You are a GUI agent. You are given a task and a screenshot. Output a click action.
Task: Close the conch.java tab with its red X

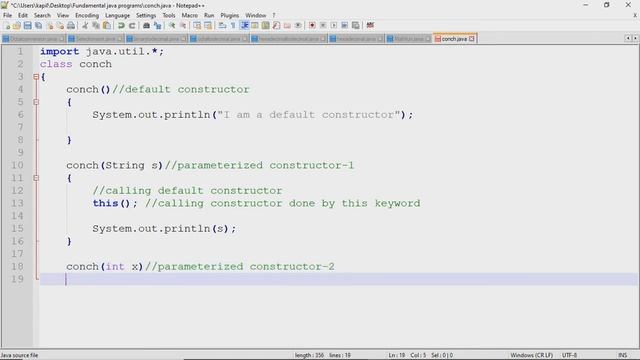471,39
